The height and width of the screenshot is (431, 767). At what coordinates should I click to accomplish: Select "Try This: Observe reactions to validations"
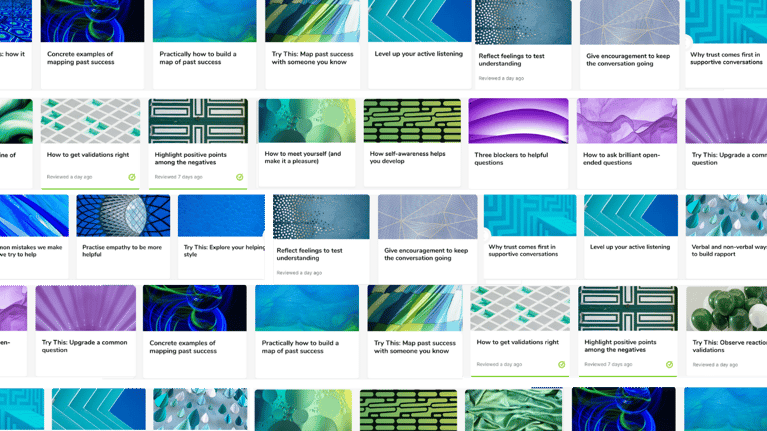(x=728, y=345)
